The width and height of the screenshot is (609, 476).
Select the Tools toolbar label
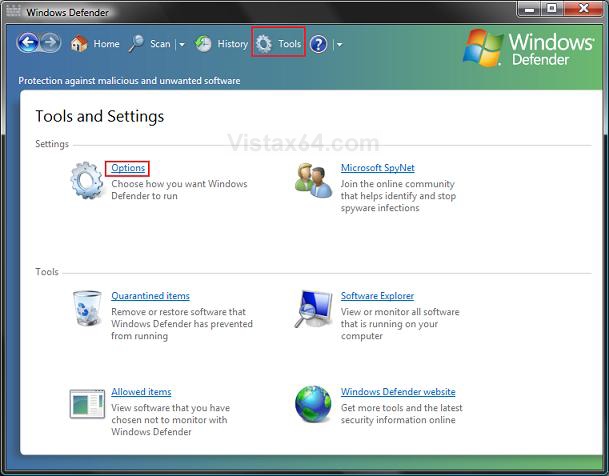[290, 43]
